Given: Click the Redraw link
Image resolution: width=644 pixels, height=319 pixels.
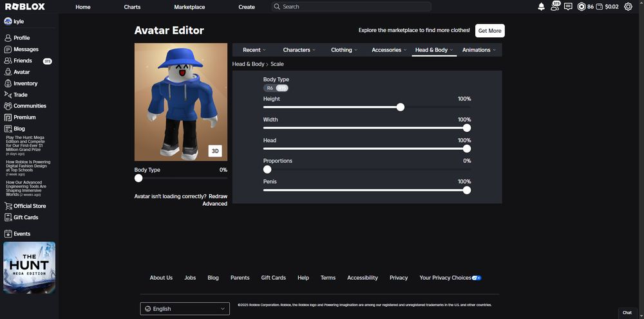Looking at the screenshot, I should pyautogui.click(x=218, y=196).
